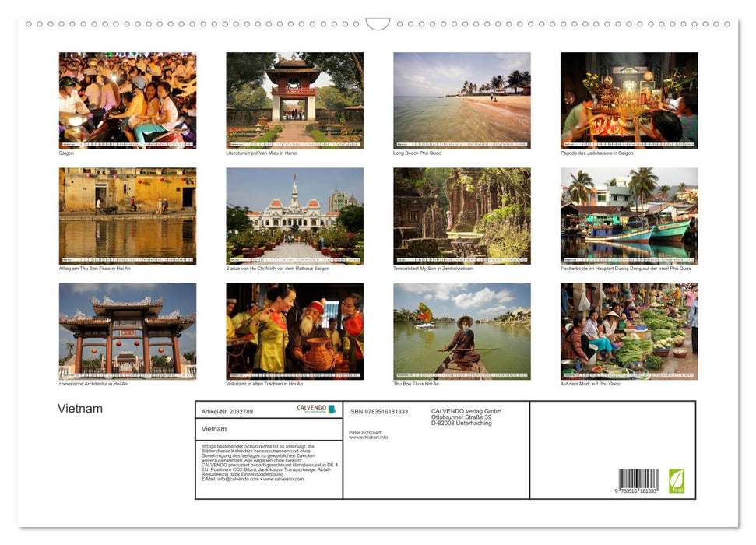
Task: Select the Auf dem Mark auf Phu Quoc thumbnail
Action: (629, 332)
